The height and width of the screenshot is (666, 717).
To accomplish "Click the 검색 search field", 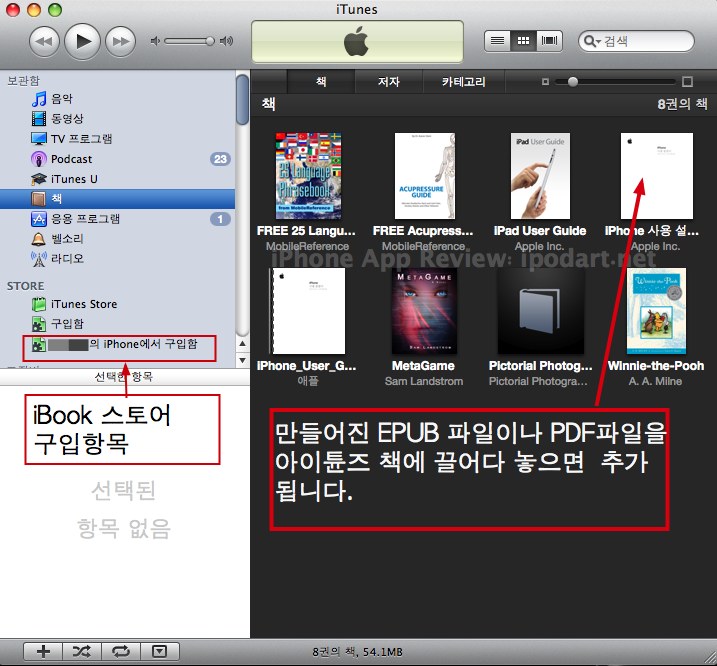I will click(636, 41).
